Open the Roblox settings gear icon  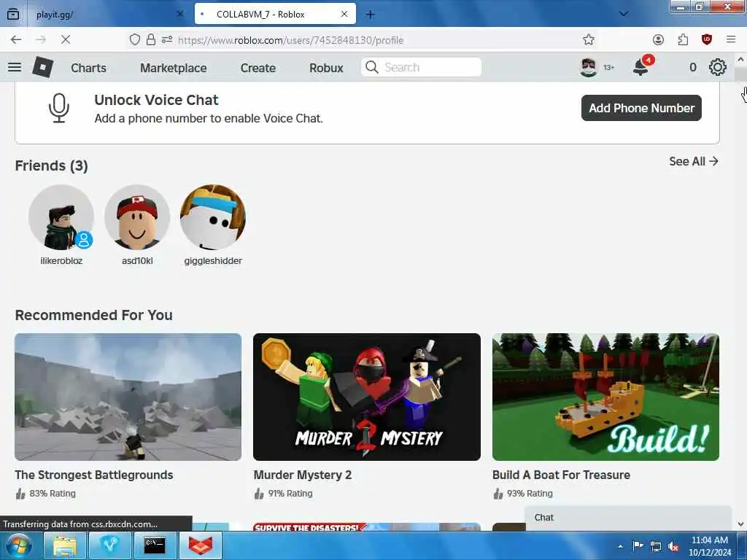click(x=718, y=67)
